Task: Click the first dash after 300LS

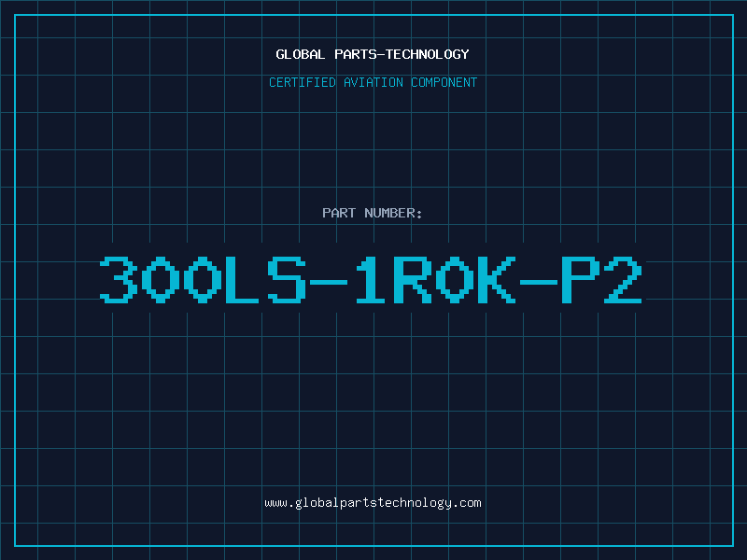Action: click(x=329, y=282)
